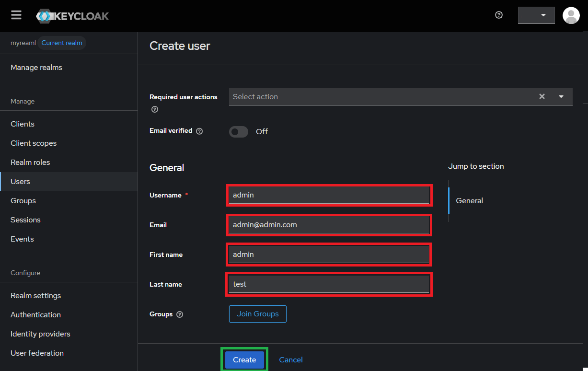Click the Email verified help icon

click(x=199, y=131)
